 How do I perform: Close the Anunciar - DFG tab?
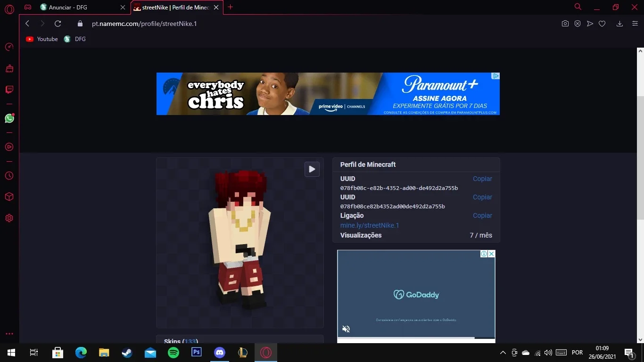point(123,7)
